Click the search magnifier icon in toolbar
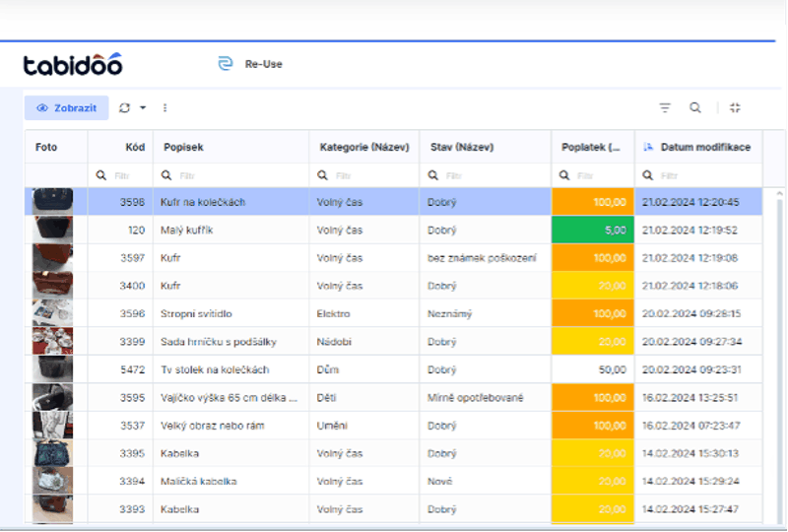Screen dimensions: 788x532 (x=695, y=107)
